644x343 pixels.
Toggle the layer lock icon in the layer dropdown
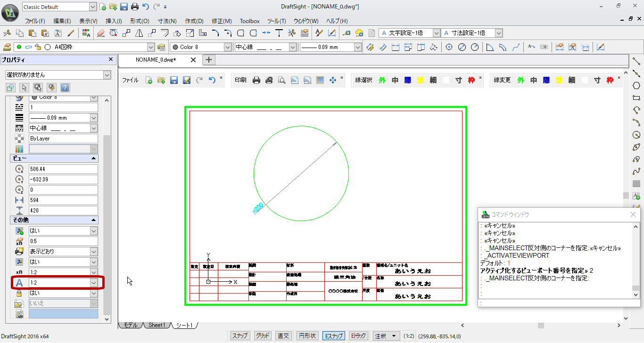tap(38, 47)
